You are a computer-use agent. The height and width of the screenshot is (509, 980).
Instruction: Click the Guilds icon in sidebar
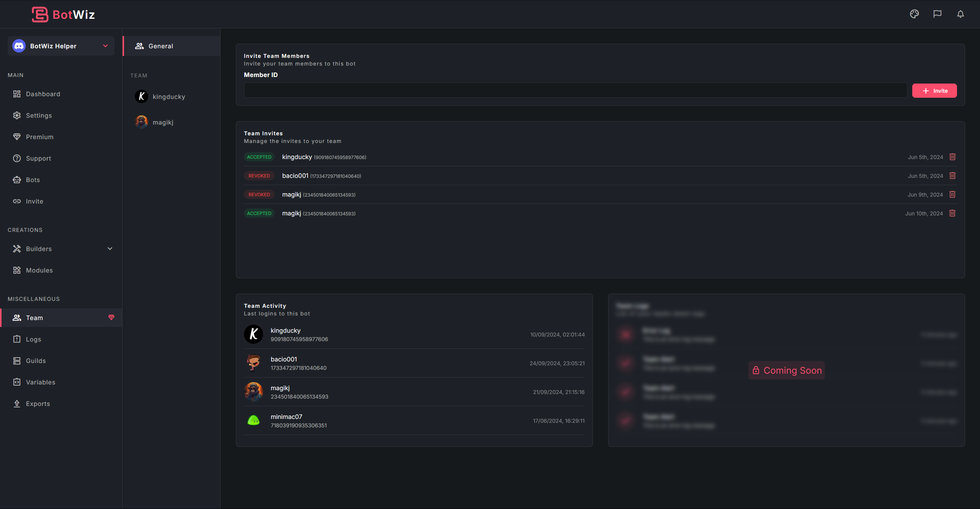(17, 361)
